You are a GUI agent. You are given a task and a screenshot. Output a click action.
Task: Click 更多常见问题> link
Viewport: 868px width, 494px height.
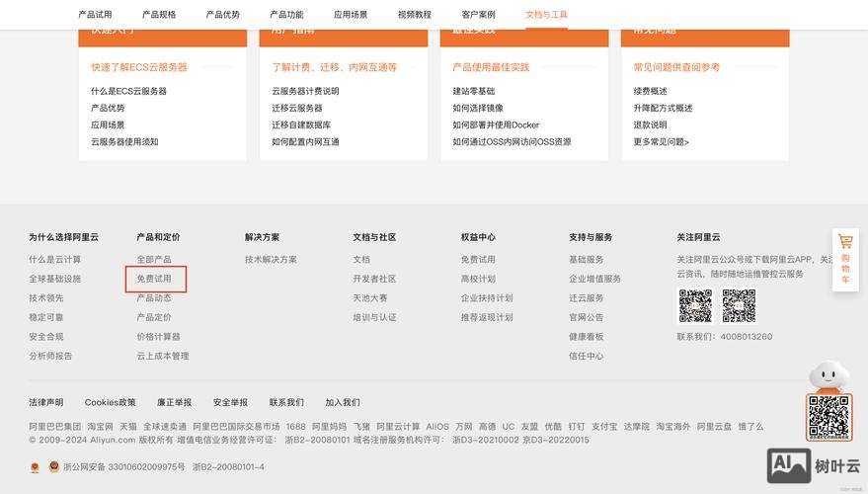[x=661, y=141]
